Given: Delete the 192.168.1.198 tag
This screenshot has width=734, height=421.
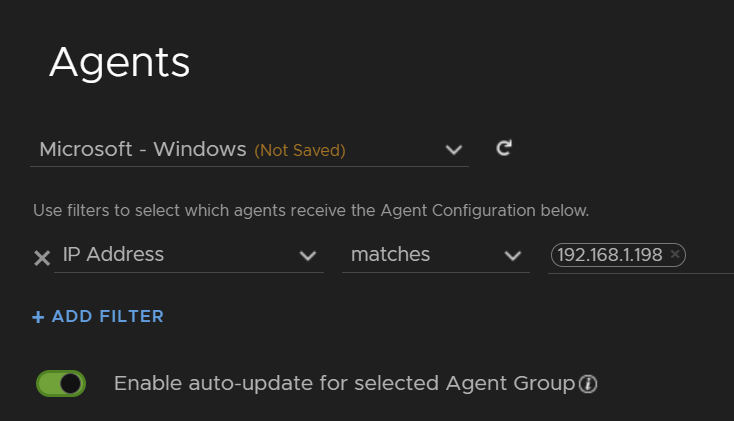Looking at the screenshot, I should pyautogui.click(x=675, y=254).
